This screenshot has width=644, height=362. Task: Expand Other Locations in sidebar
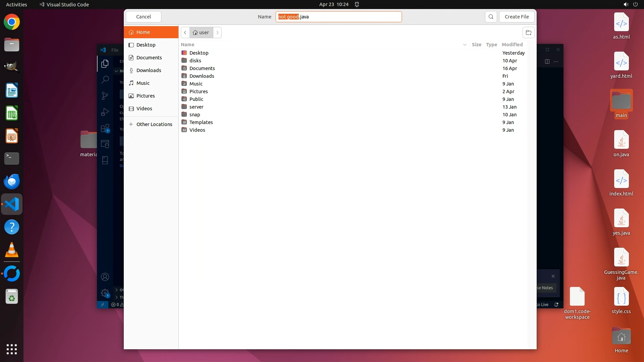tap(154, 124)
